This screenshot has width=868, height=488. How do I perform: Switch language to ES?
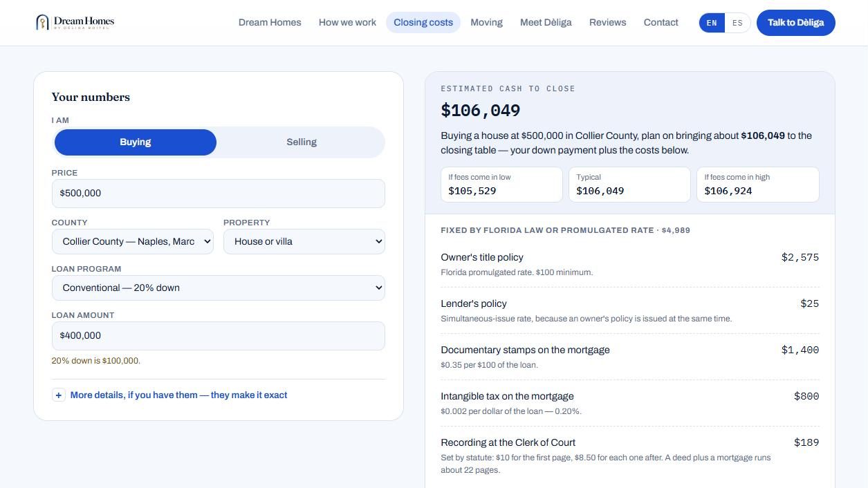tap(737, 23)
